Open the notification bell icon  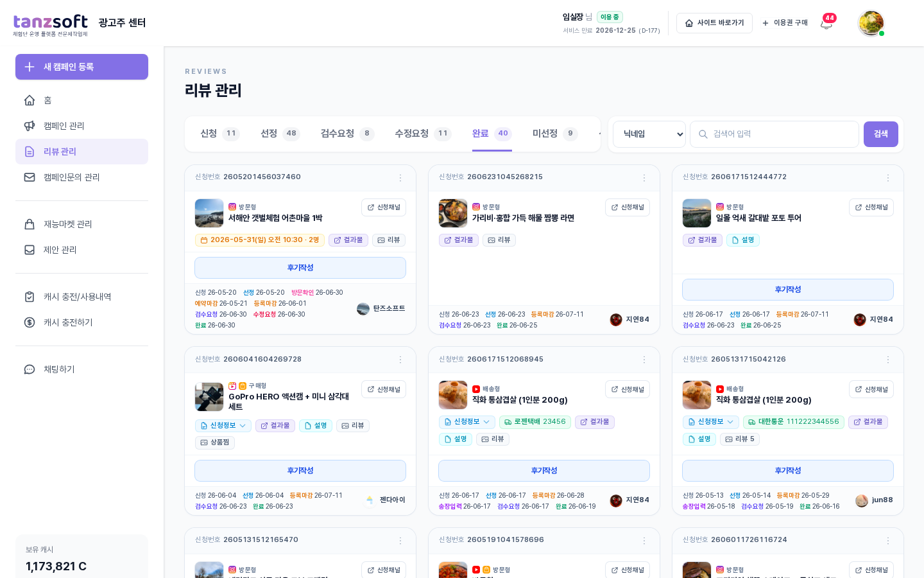(x=826, y=23)
